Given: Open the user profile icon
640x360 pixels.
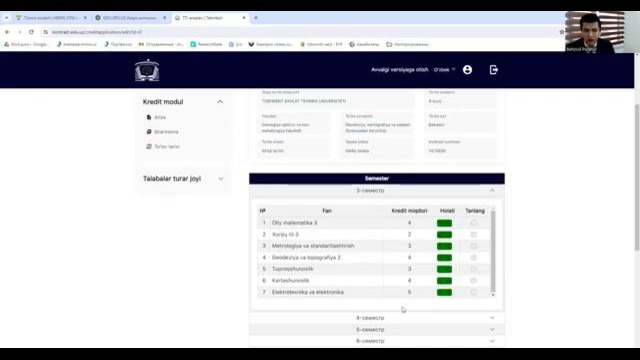Looking at the screenshot, I should (467, 70).
